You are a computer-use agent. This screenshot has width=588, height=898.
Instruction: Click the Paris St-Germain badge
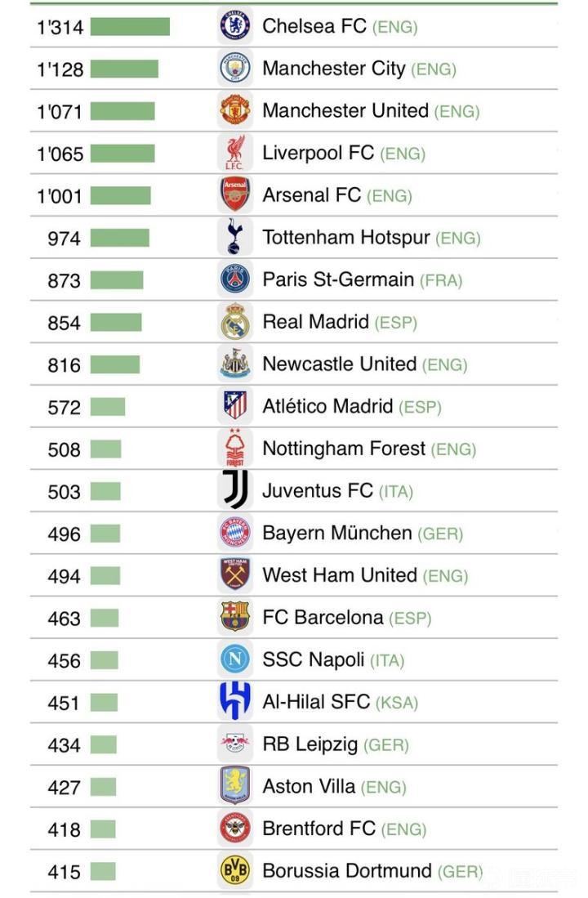pos(235,280)
